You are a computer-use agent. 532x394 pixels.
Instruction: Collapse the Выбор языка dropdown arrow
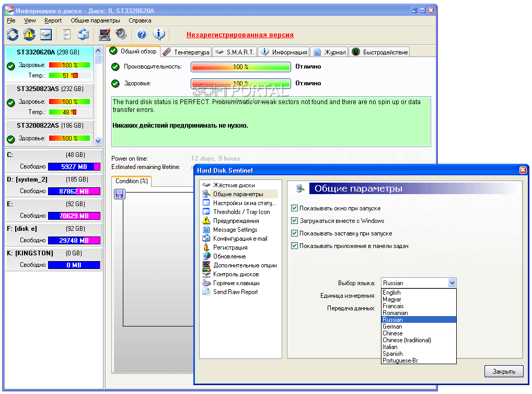tap(452, 283)
